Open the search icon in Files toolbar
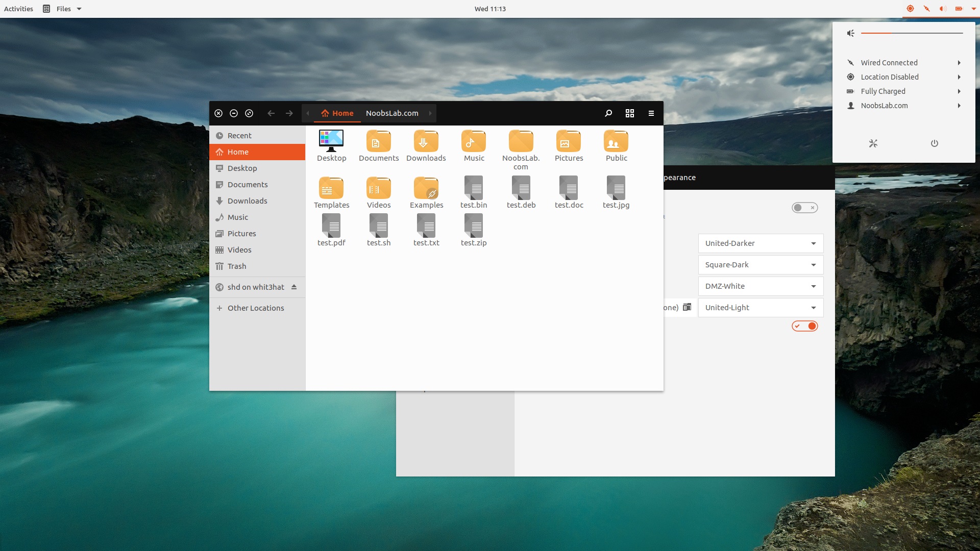The width and height of the screenshot is (980, 551). coord(608,113)
